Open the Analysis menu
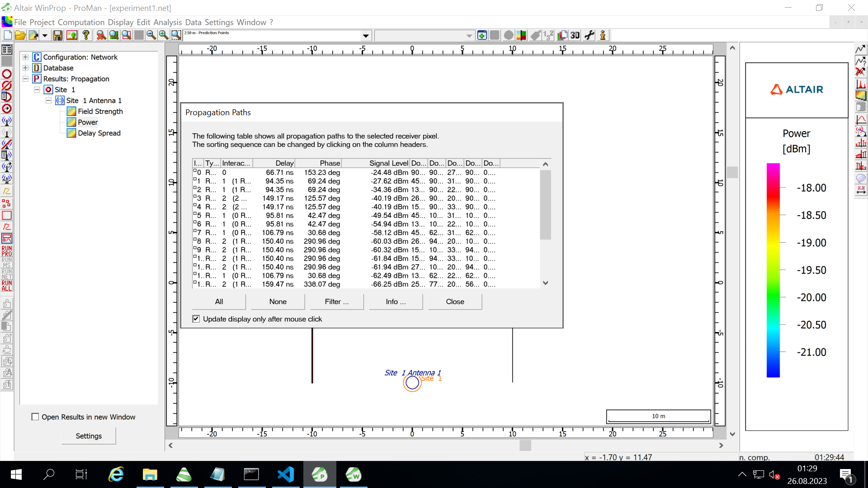This screenshot has width=868, height=488. click(x=167, y=22)
